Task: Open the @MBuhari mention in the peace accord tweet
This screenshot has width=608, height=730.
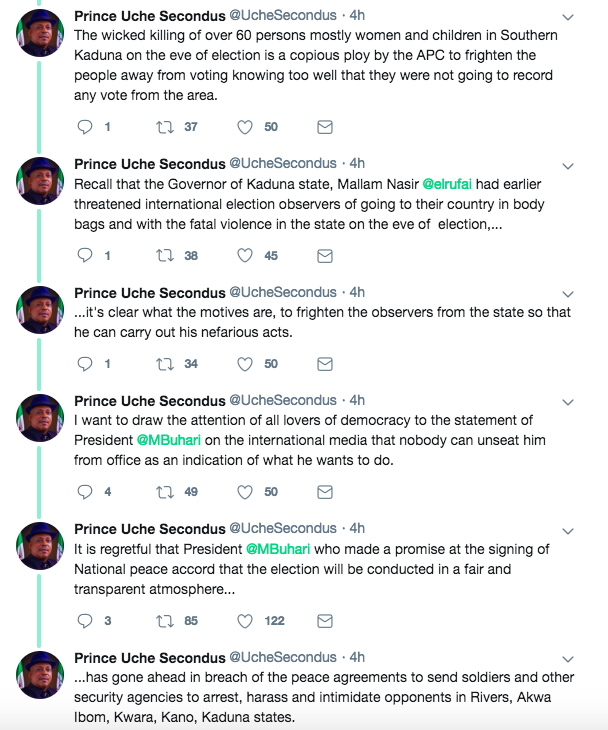Action: (x=280, y=548)
